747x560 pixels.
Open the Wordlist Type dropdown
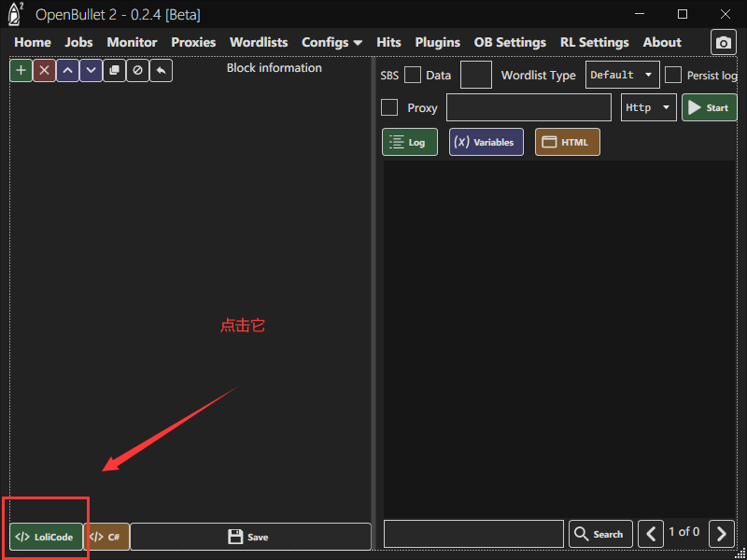click(x=622, y=76)
